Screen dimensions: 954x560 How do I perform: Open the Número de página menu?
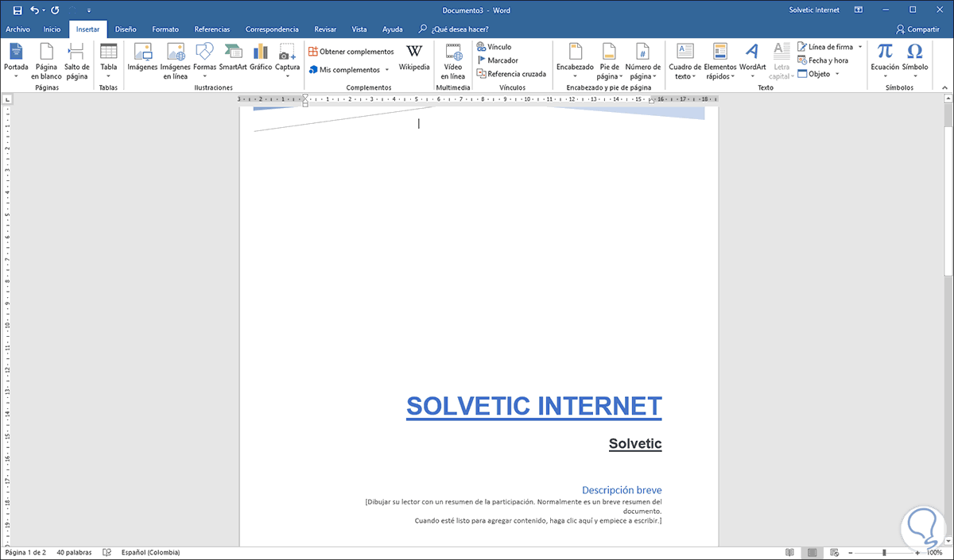[x=642, y=60]
